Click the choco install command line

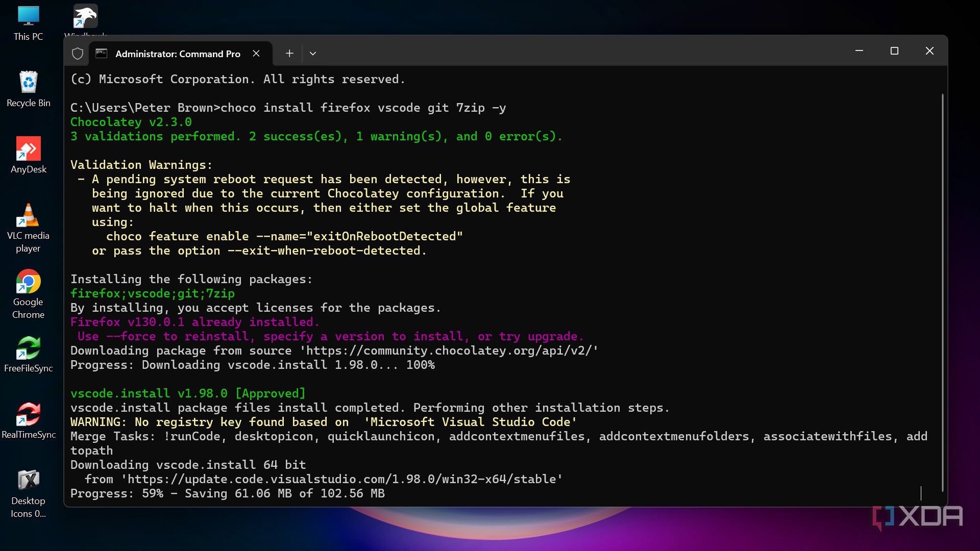(x=288, y=108)
